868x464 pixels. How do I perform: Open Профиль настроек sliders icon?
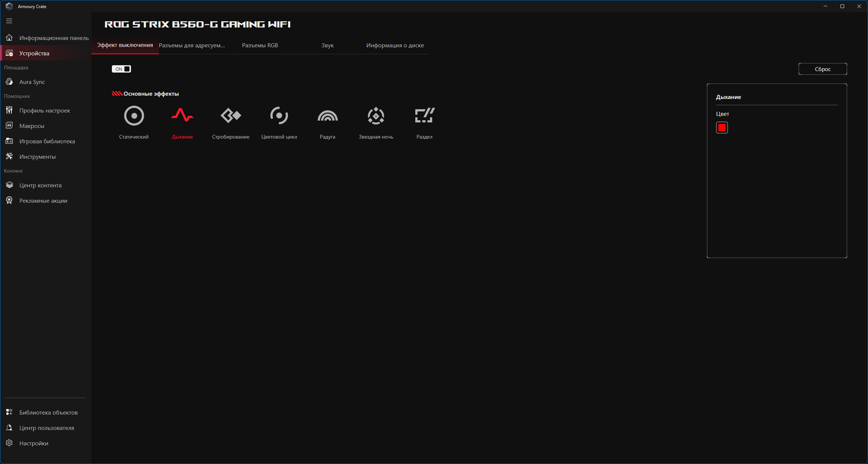point(9,110)
